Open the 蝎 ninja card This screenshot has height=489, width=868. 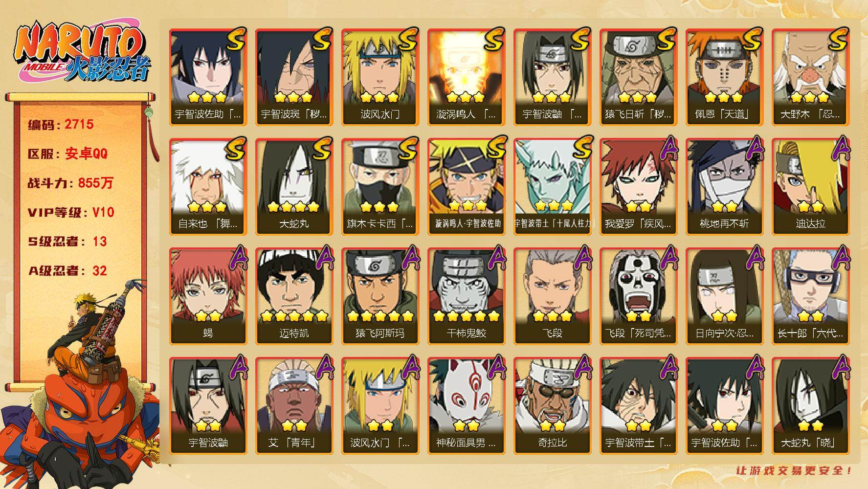(208, 296)
